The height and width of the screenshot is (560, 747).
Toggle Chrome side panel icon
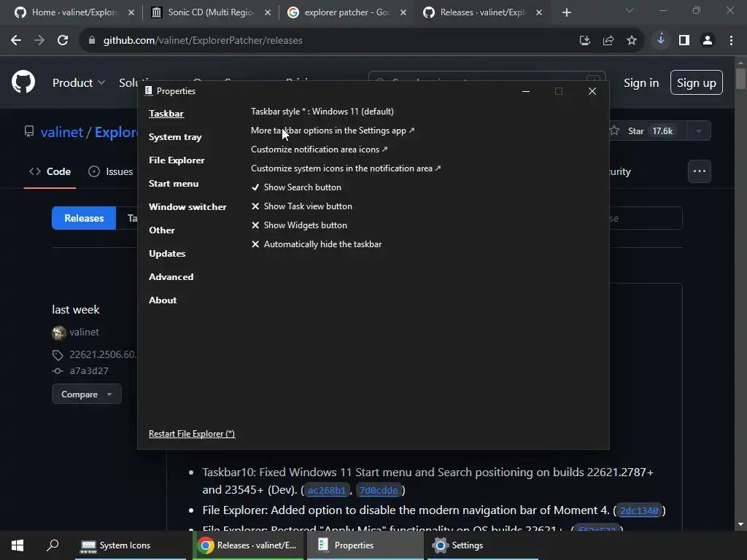pyautogui.click(x=684, y=41)
